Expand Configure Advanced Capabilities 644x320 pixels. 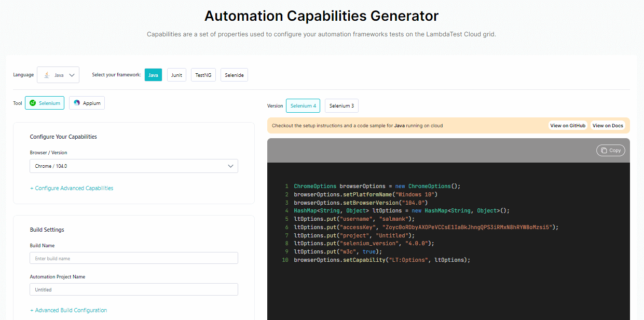[72, 188]
